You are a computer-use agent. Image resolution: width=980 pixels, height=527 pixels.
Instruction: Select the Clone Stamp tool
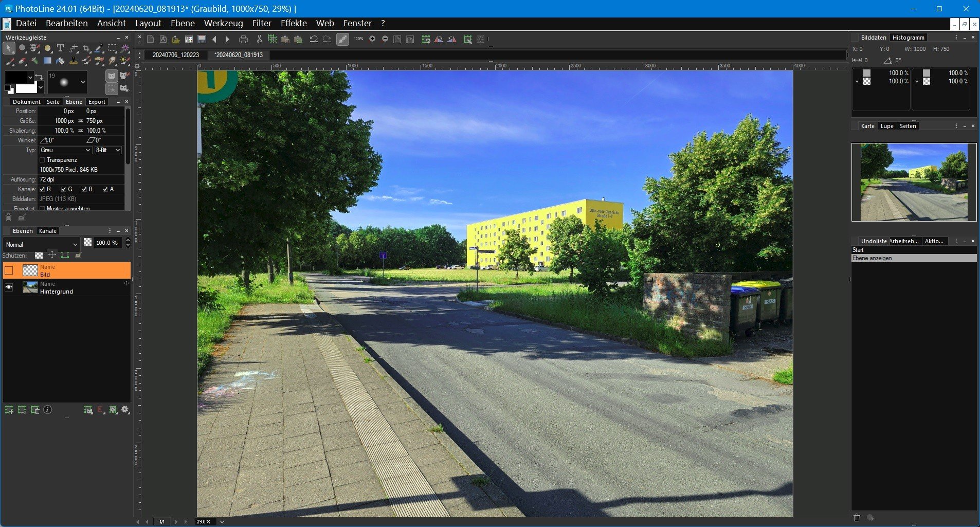pyautogui.click(x=74, y=61)
